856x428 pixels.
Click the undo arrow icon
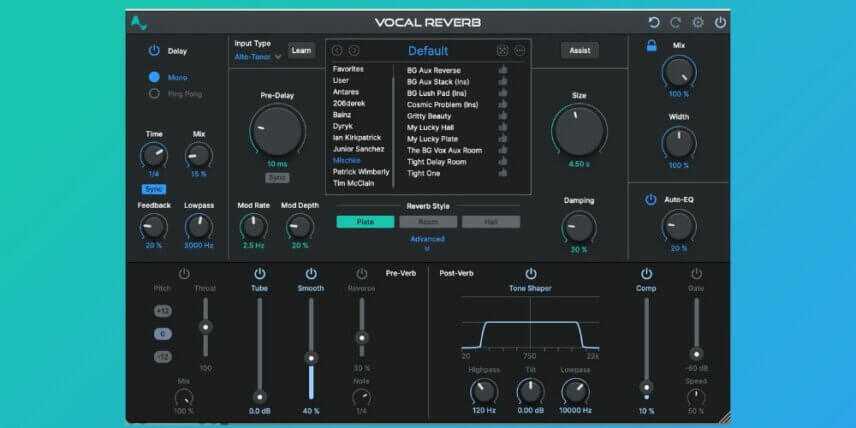653,22
